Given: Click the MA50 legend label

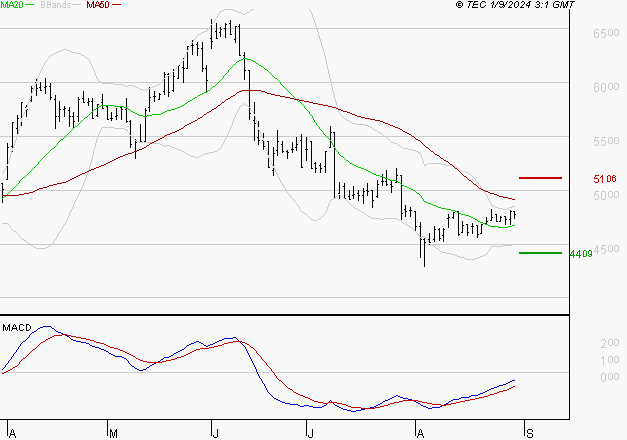Looking at the screenshot, I should (x=98, y=5).
